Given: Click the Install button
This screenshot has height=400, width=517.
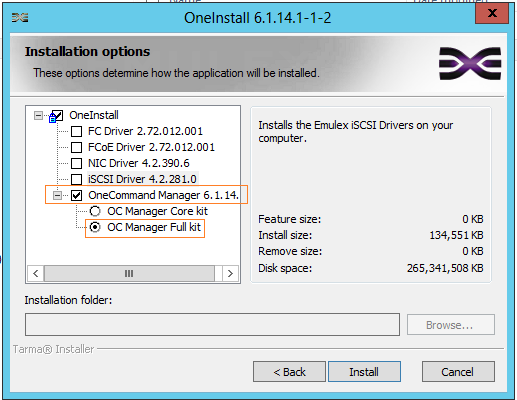Looking at the screenshot, I should 364,372.
